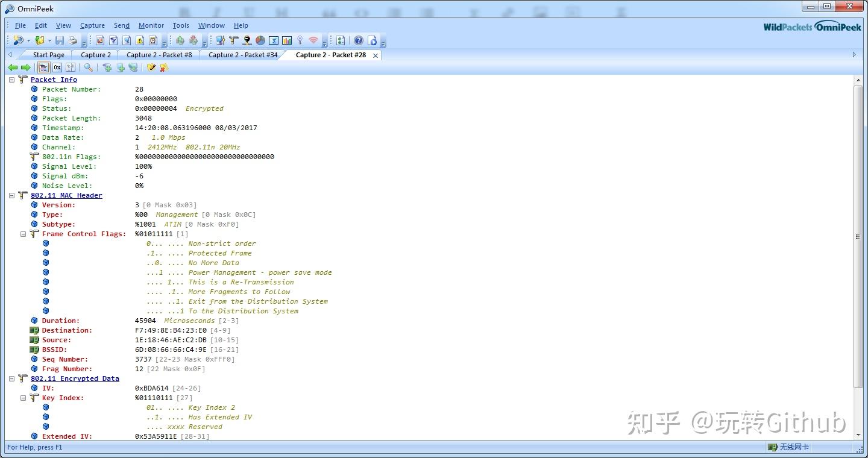Click the sigma summary statistics icon

(274, 40)
